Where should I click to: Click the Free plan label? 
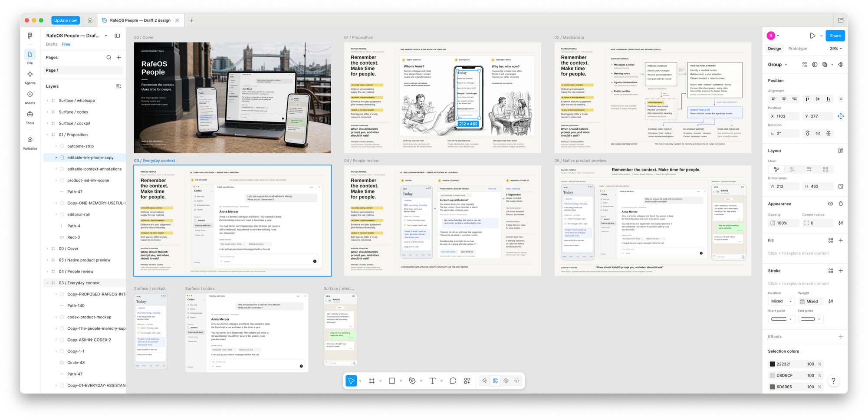66,44
